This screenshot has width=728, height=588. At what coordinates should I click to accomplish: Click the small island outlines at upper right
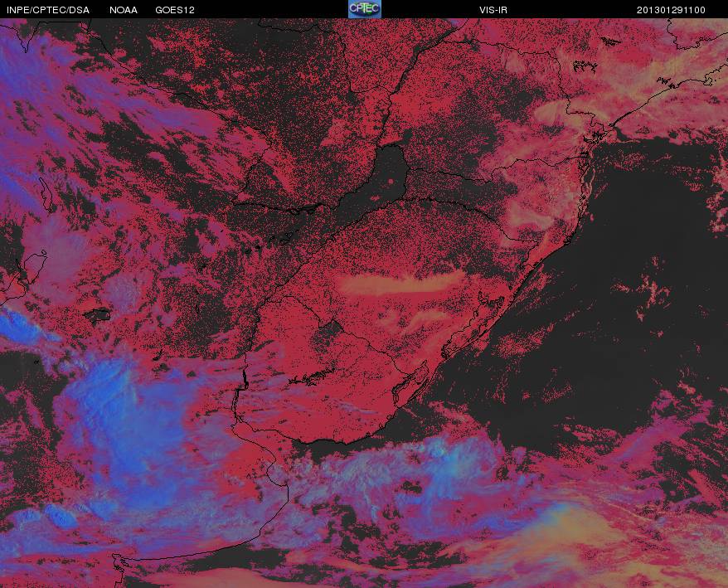click(585, 66)
